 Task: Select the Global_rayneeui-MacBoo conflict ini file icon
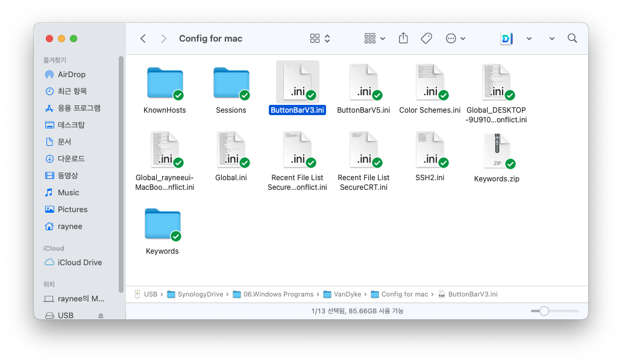165,150
